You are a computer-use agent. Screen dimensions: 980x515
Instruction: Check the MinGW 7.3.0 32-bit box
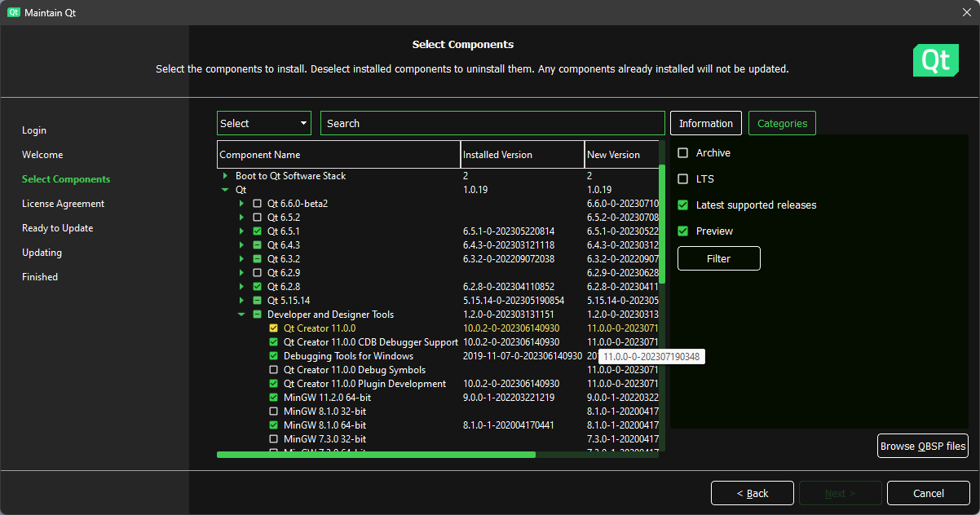point(274,439)
